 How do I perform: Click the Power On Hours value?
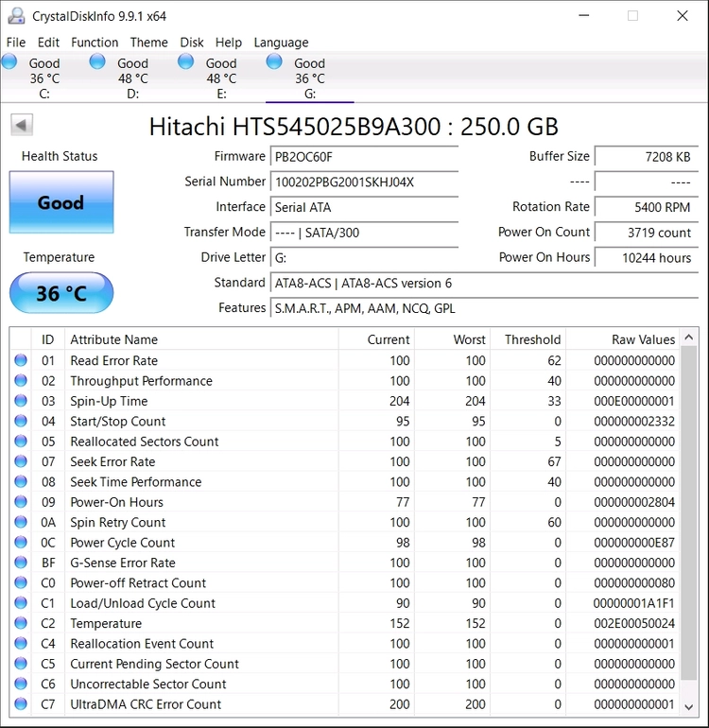click(x=647, y=258)
